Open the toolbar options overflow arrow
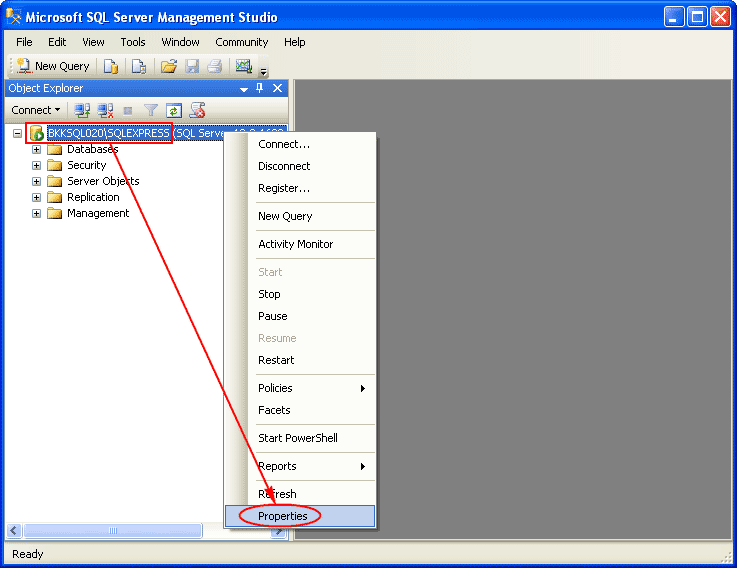Screen dimensions: 737x568 coord(264,71)
